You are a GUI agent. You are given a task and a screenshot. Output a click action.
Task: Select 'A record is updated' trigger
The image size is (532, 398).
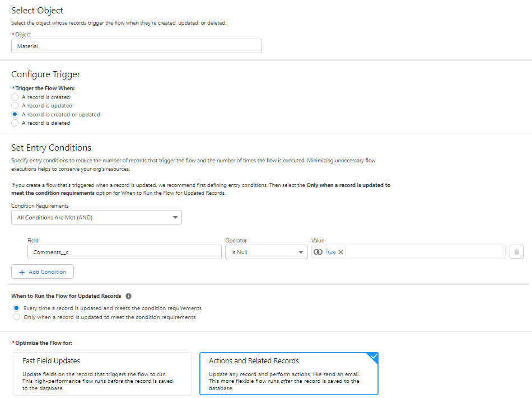[x=15, y=106]
